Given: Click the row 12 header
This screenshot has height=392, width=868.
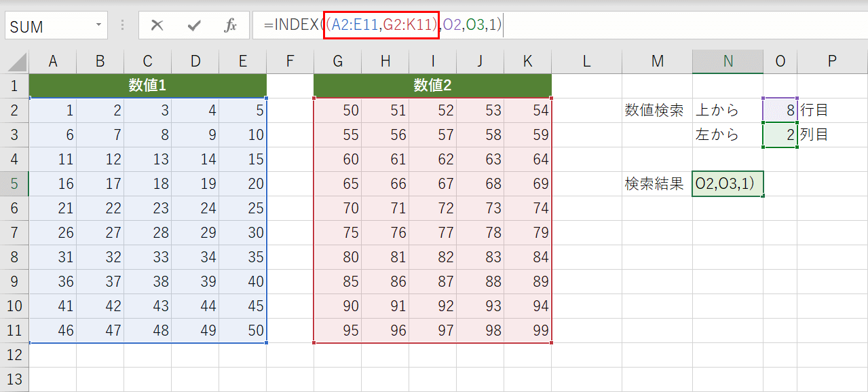Looking at the screenshot, I should coord(14,355).
